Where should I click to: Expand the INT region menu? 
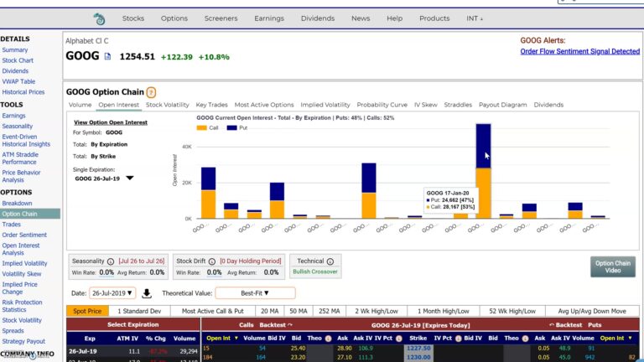pos(475,18)
